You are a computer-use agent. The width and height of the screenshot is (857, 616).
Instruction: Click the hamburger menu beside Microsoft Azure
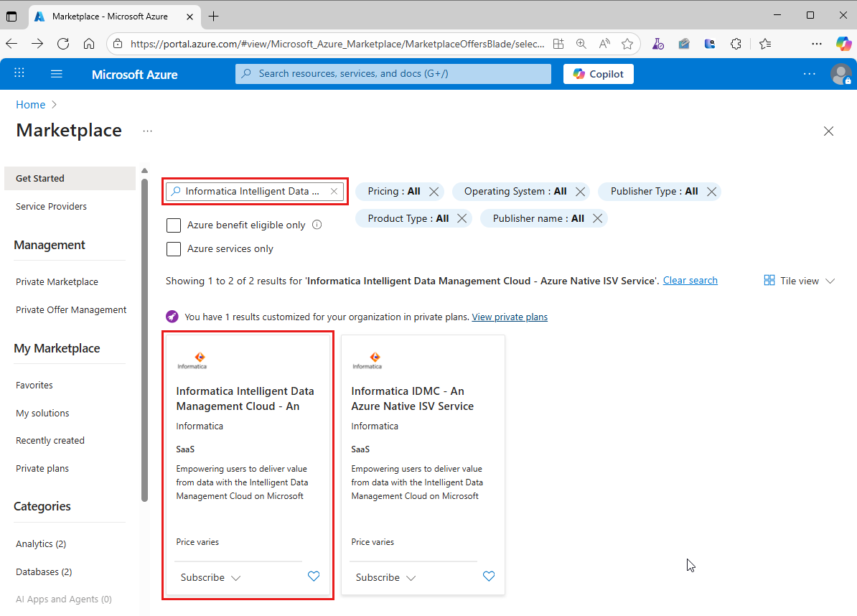point(56,73)
